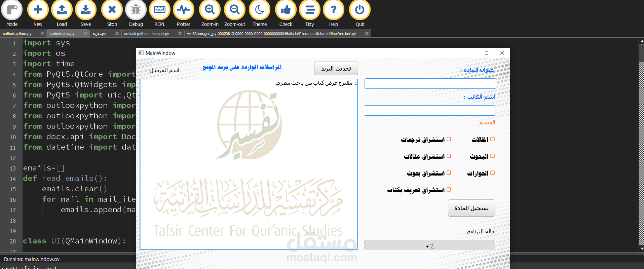Tidy the code formatting
The height and width of the screenshot is (269, 644).
point(310,14)
